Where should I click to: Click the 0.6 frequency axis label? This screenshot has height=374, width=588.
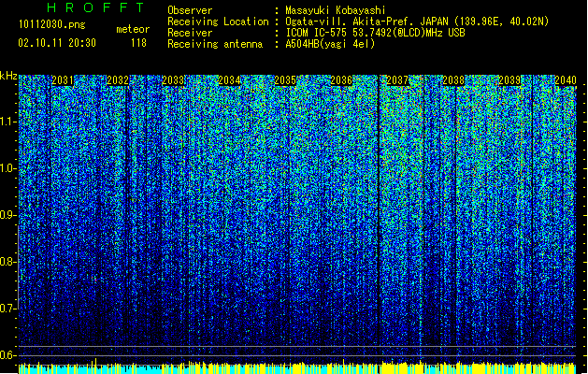coord(8,355)
